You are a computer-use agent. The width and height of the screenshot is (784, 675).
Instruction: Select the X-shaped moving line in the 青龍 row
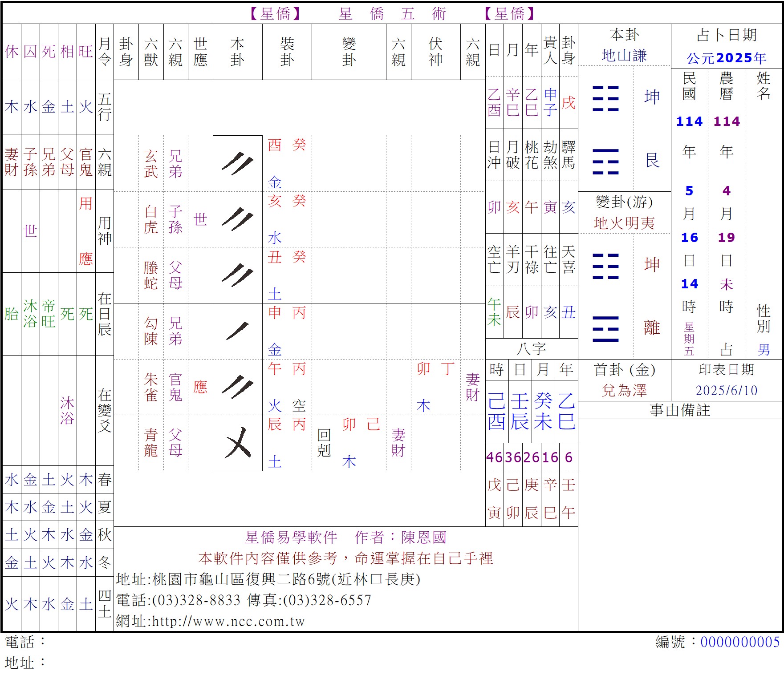pos(237,442)
